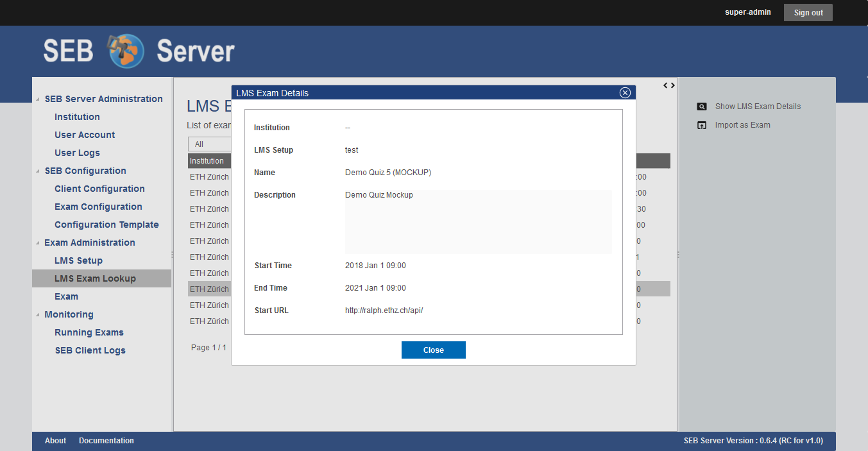Collapse the SEB Server Administration section
Screen dimensions: 868x451
(x=38, y=99)
